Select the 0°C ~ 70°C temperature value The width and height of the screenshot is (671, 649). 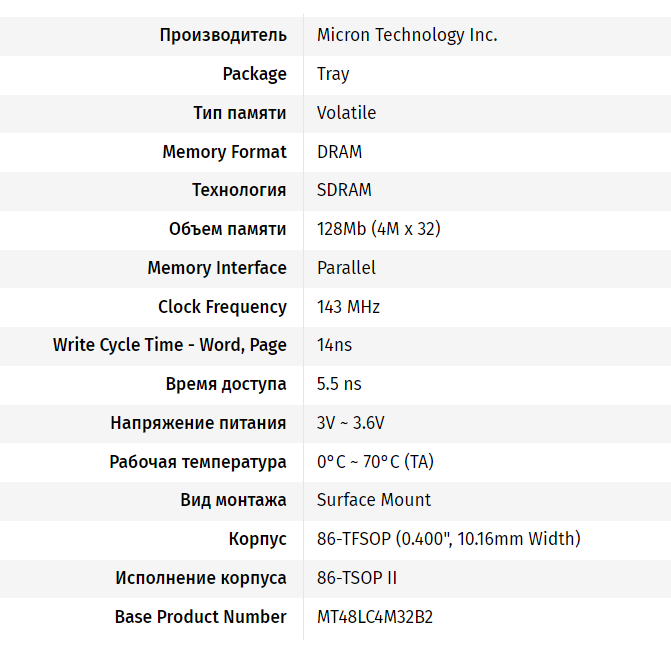coord(375,462)
